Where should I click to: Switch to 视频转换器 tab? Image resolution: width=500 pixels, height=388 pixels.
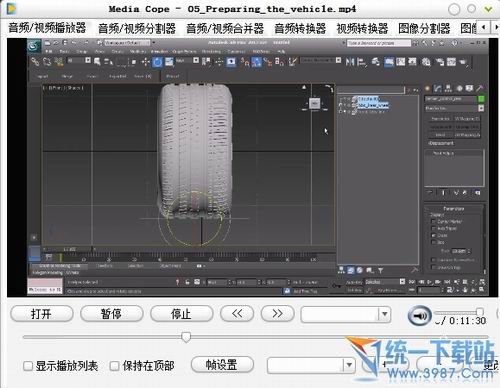tap(362, 28)
